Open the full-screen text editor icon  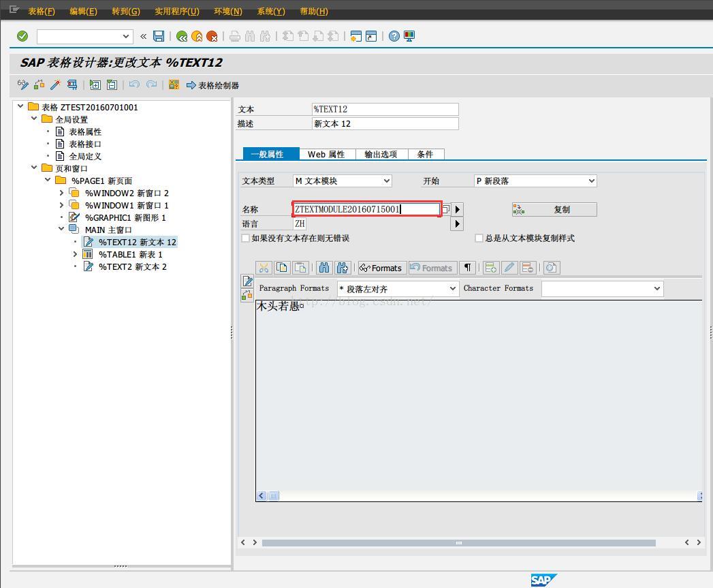click(247, 281)
